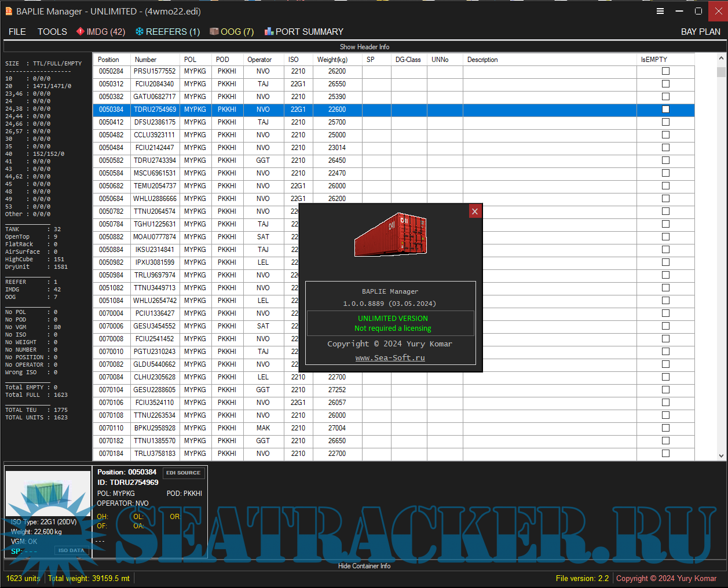The height and width of the screenshot is (588, 728).
Task: Open PORT SUMMARY chart icon
Action: [x=269, y=31]
